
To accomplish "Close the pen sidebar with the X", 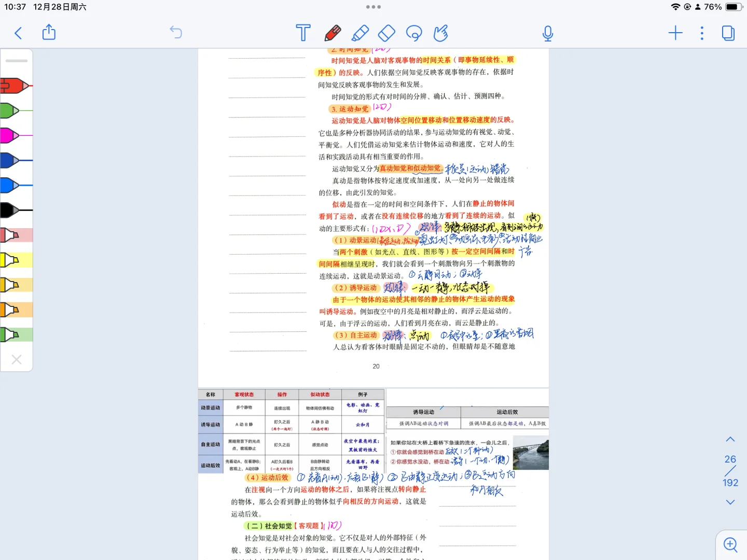I will click(16, 359).
